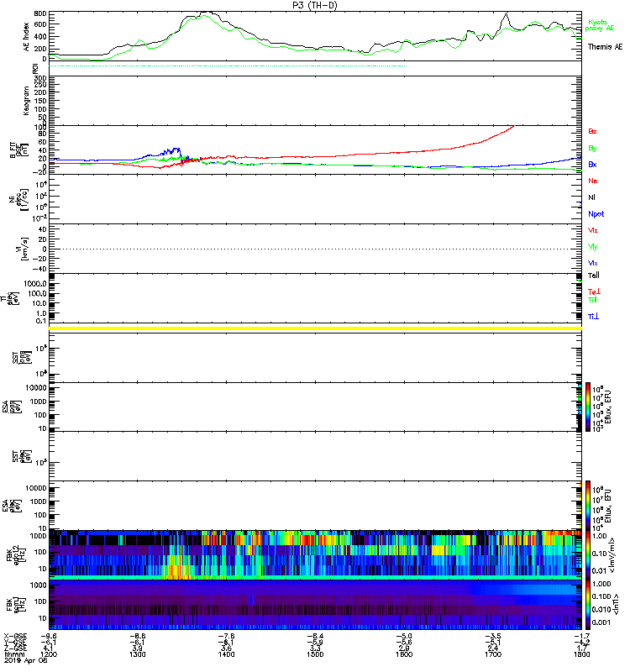Viewport: 630px width, 672px height.
Task: Click the black "TeII" legend label
Action: 594,276
